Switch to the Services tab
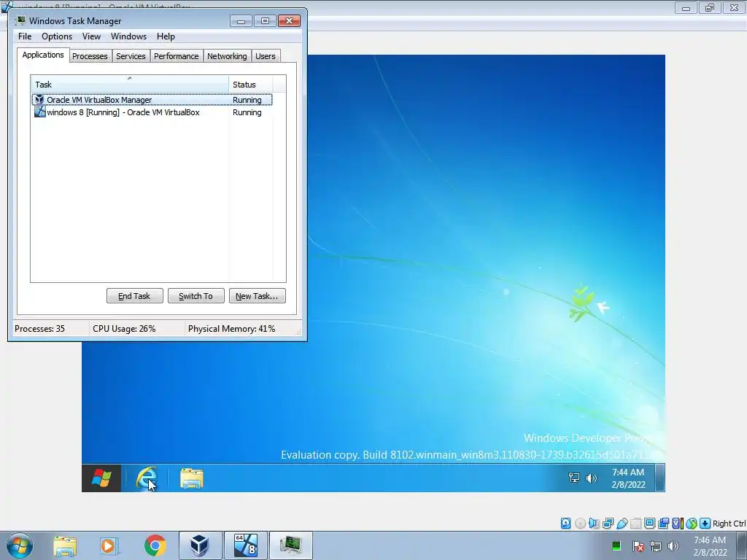Image resolution: width=747 pixels, height=560 pixels. click(x=131, y=56)
